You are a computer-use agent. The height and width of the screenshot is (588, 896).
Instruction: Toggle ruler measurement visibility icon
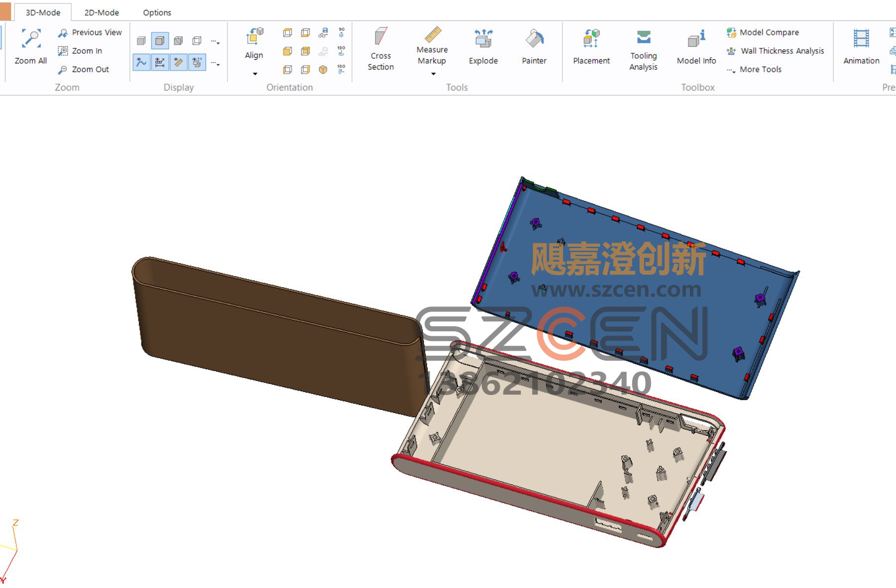pos(178,63)
